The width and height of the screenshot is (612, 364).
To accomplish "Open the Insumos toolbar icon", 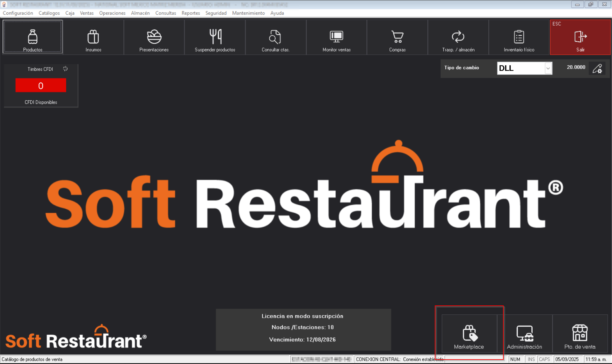I will point(93,37).
